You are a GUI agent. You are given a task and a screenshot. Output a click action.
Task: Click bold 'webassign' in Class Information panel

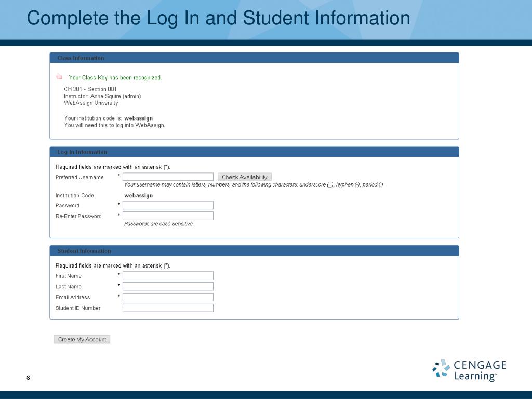click(138, 118)
